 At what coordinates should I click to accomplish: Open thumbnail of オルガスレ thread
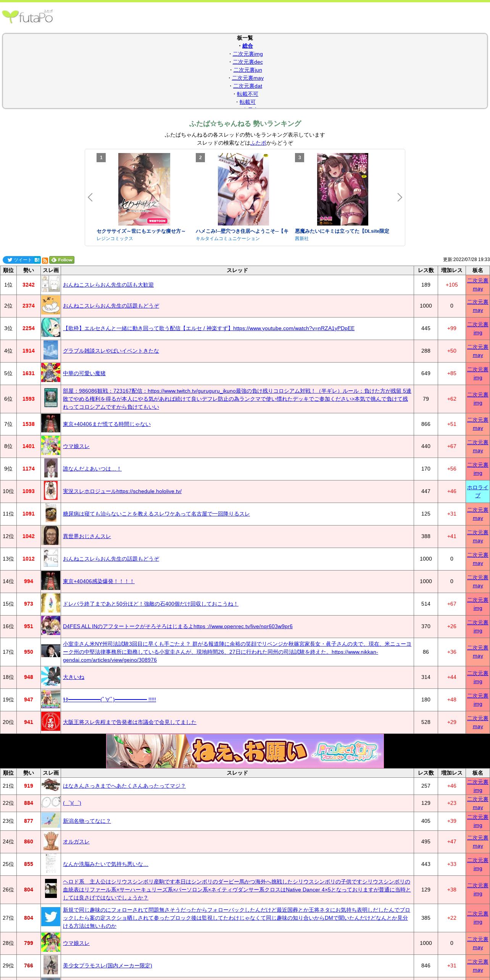coord(51,841)
